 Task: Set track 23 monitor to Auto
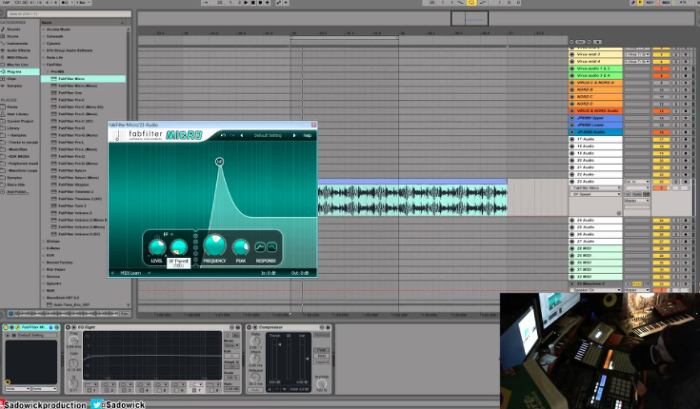638,194
